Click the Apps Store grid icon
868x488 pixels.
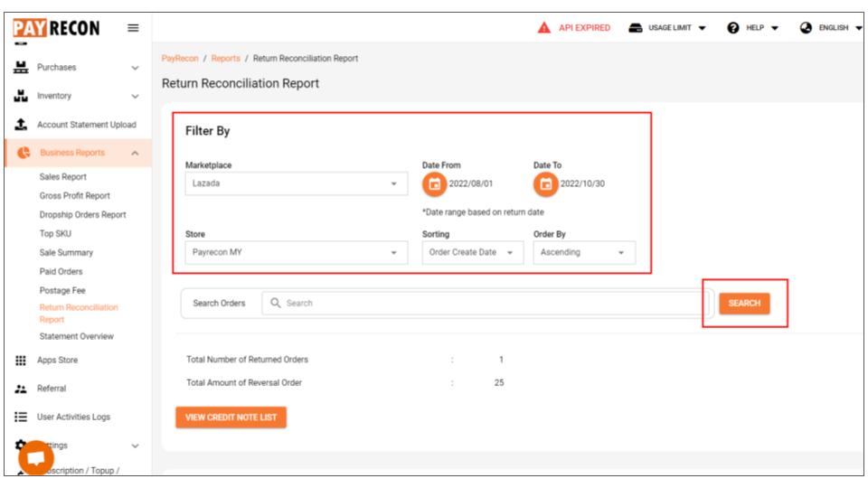21,361
